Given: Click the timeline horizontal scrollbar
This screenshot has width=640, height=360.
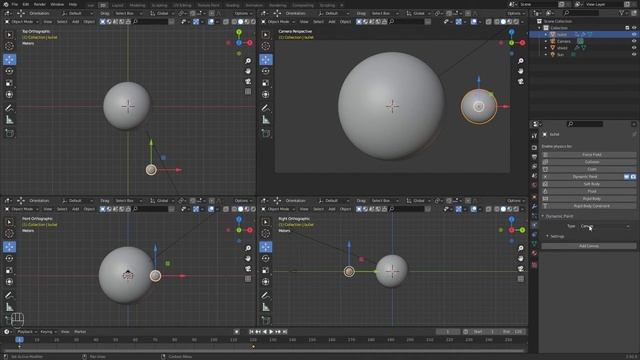Looking at the screenshot, I should pos(263,351).
